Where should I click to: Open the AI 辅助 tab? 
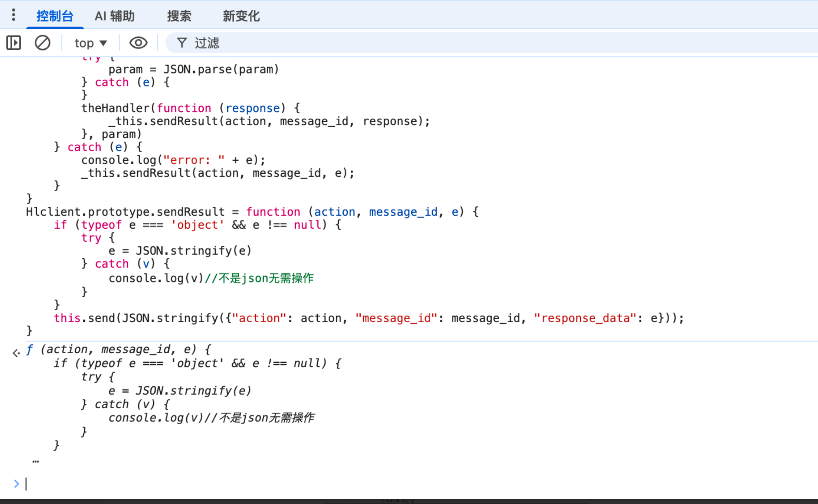(x=114, y=16)
